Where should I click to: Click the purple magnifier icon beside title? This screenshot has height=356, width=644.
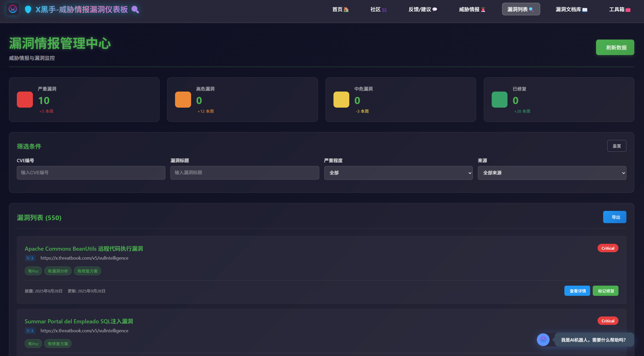(135, 10)
